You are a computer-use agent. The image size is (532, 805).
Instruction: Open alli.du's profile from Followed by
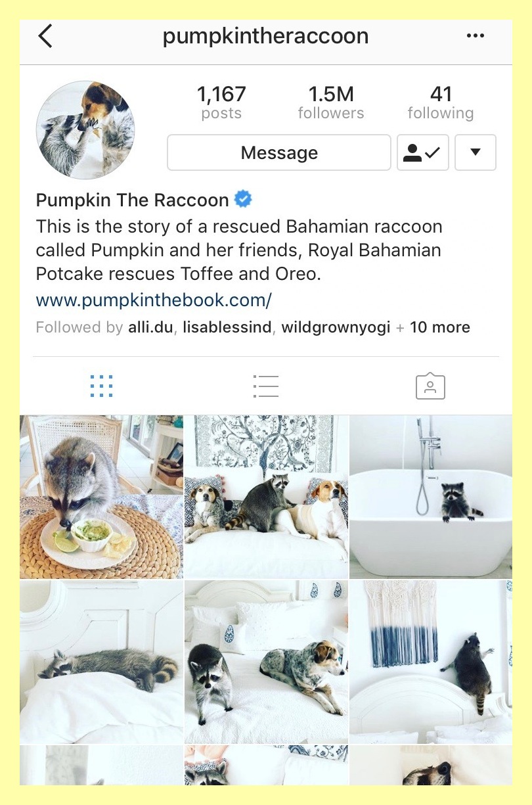pyautogui.click(x=151, y=327)
